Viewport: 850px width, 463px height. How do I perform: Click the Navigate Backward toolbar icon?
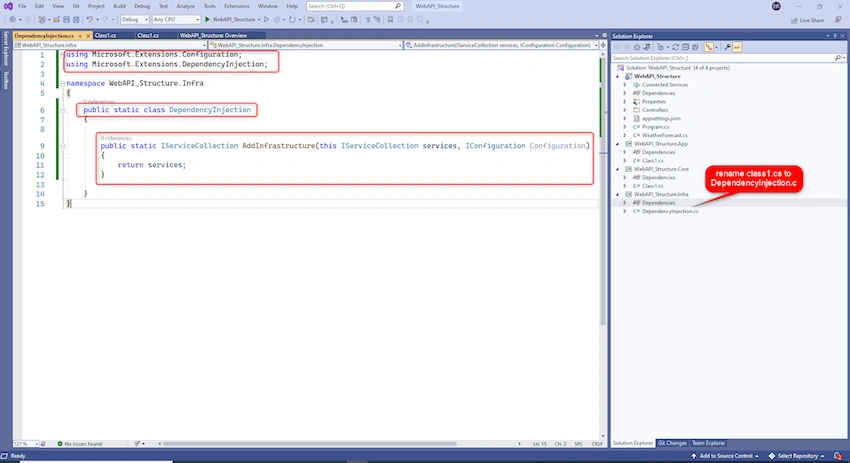pyautogui.click(x=12, y=20)
